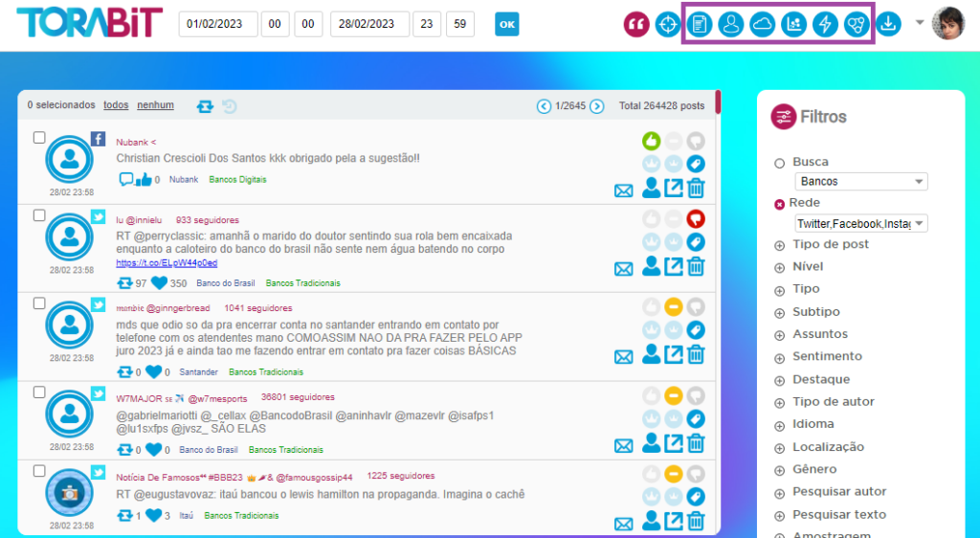Open the lu @innielu post externally
Image resolution: width=980 pixels, height=538 pixels.
pyautogui.click(x=673, y=267)
